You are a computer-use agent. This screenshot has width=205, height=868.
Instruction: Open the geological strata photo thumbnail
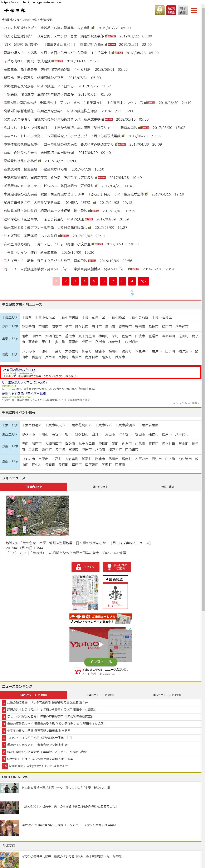click(38, 516)
